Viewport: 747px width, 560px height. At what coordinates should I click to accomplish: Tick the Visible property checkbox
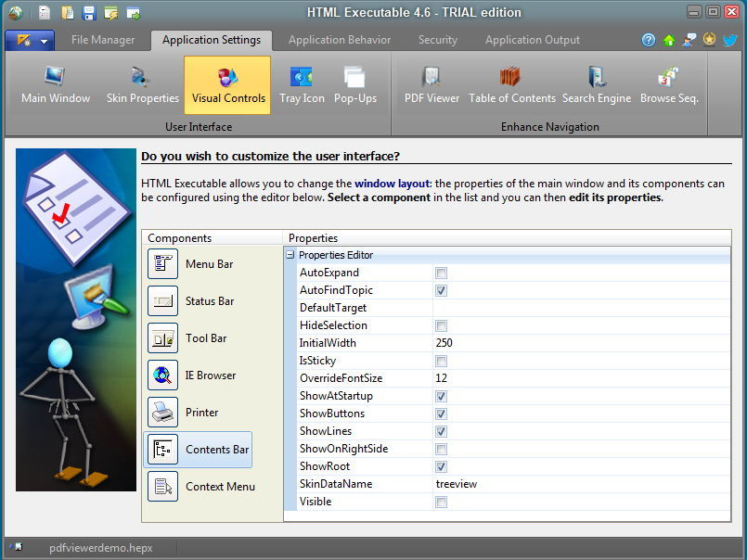pyautogui.click(x=442, y=502)
